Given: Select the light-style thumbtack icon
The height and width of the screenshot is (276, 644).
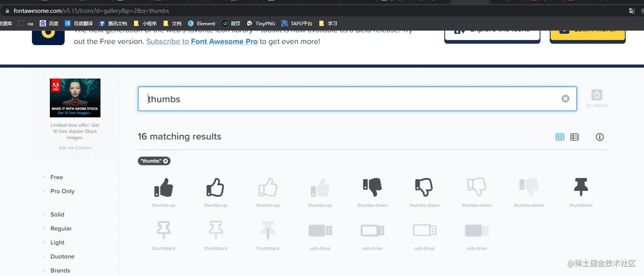Looking at the screenshot, I should pos(216,230).
